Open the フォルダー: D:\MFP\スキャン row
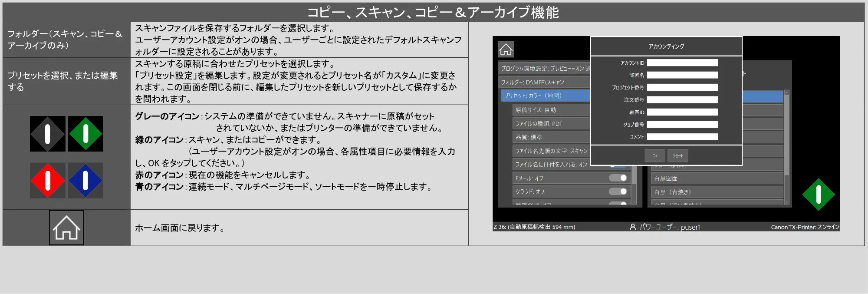 click(545, 82)
